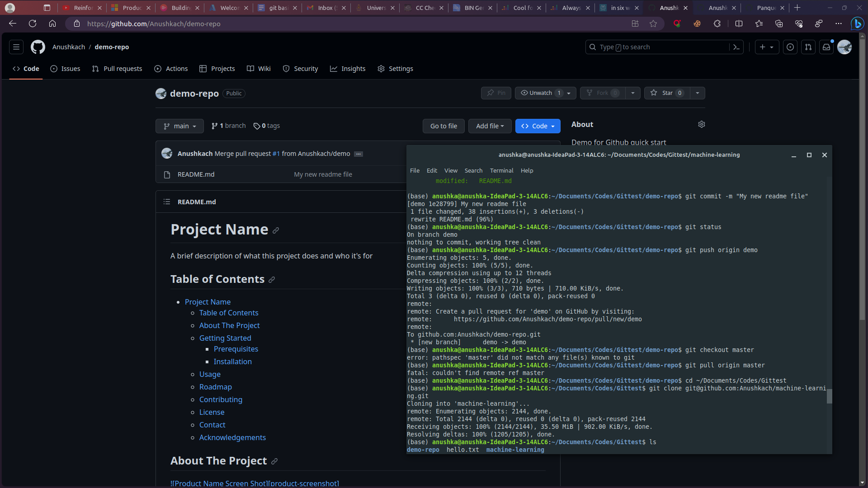Open pull requests icon in GitHub header
Image resolution: width=868 pixels, height=488 pixels.
808,47
